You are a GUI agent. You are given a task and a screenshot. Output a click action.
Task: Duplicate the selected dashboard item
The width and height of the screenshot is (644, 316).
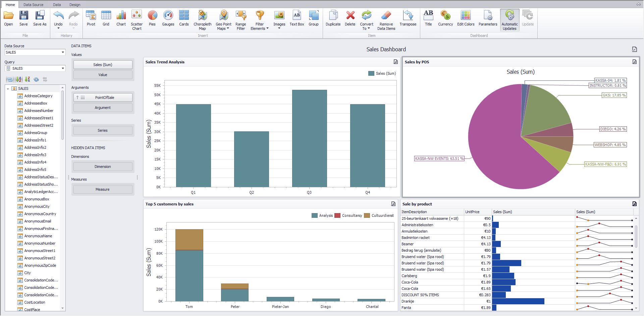click(333, 19)
